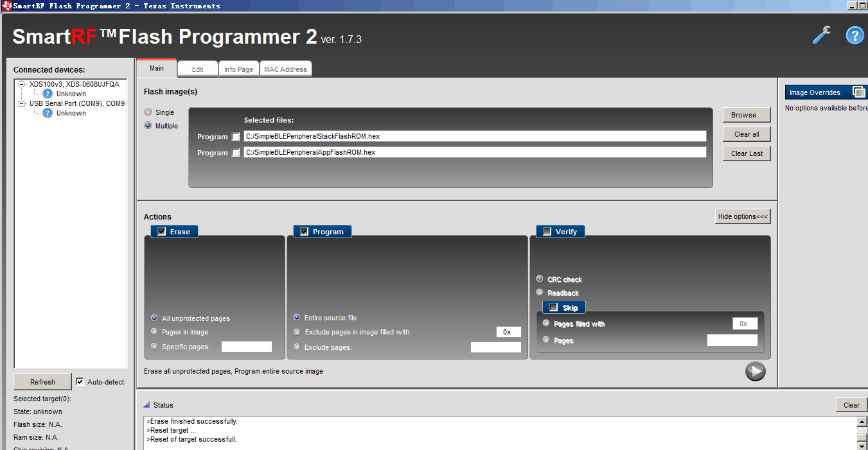The image size is (868, 450).
Task: Click Hide options<<< button
Action: tap(743, 216)
